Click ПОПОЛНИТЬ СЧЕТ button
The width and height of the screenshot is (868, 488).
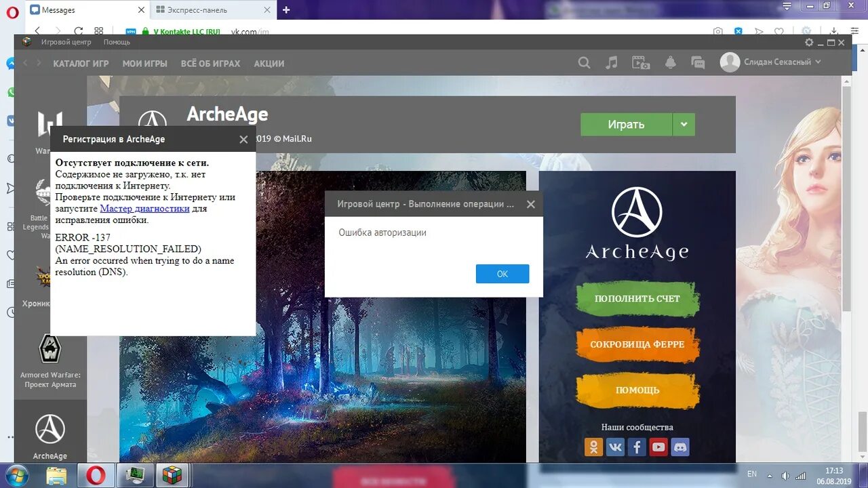click(637, 299)
